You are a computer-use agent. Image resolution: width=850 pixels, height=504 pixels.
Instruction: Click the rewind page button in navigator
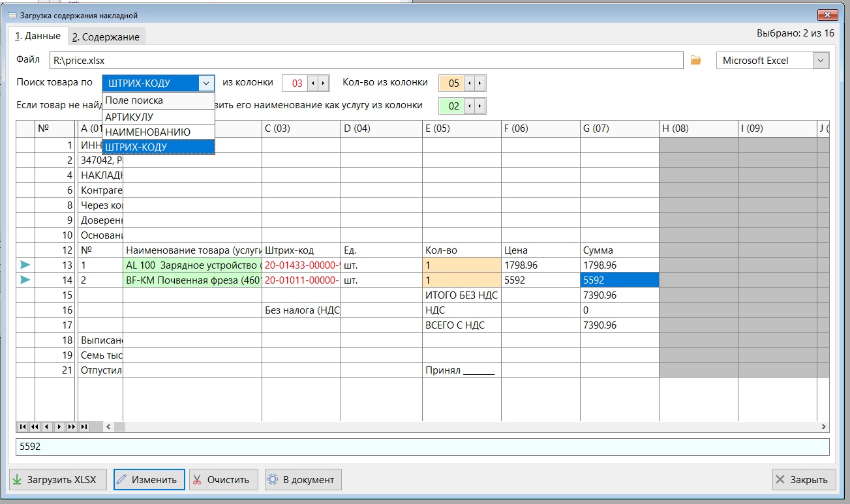(34, 427)
